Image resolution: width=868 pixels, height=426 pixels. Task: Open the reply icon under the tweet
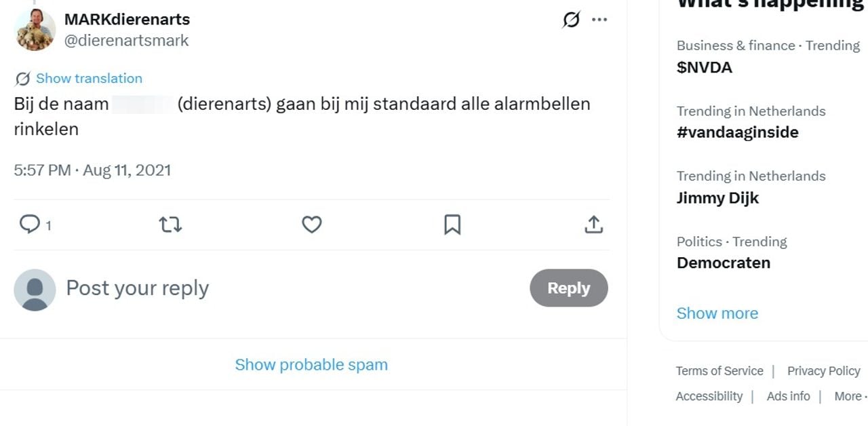click(30, 225)
